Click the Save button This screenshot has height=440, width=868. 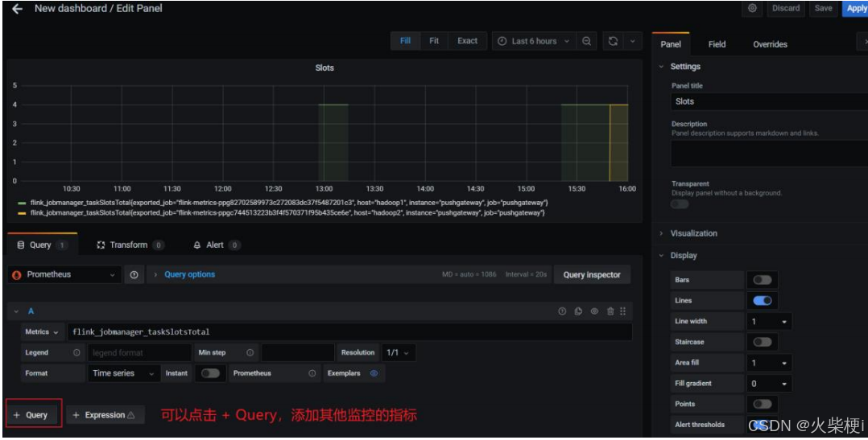click(823, 8)
